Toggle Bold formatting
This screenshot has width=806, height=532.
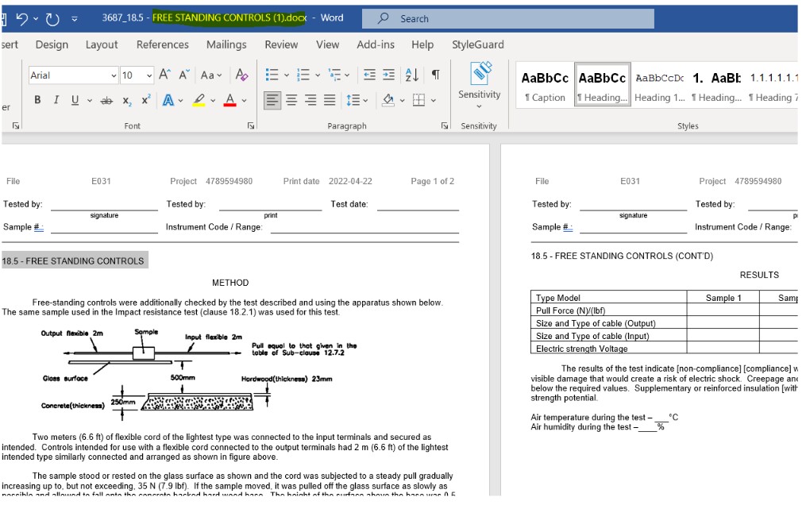pyautogui.click(x=37, y=100)
